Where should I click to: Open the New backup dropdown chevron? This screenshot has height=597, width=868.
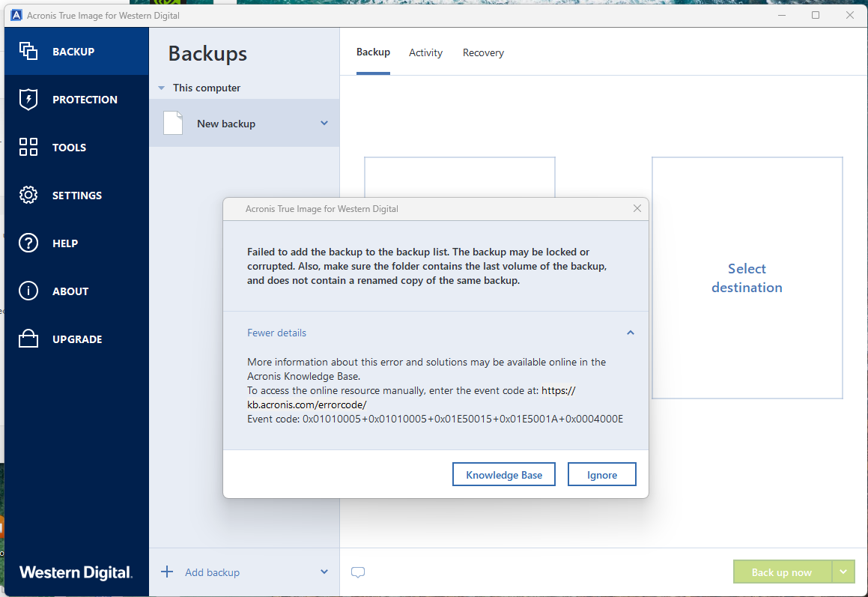(324, 123)
